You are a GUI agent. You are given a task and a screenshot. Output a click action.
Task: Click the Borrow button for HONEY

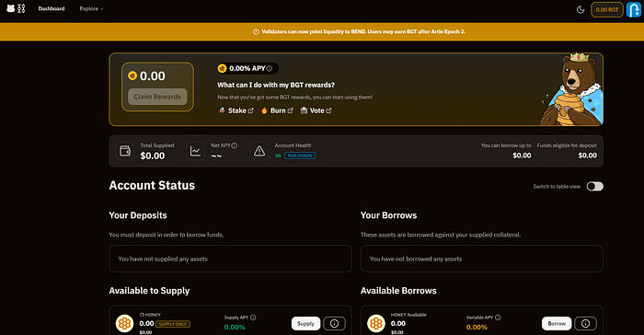[x=557, y=323]
